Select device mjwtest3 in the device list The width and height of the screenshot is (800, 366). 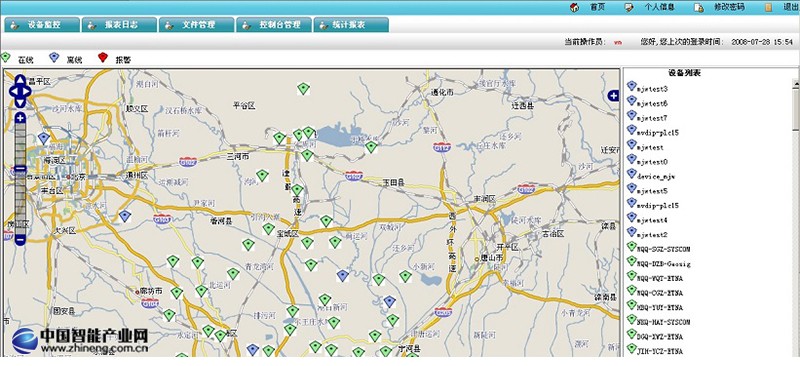pos(647,88)
